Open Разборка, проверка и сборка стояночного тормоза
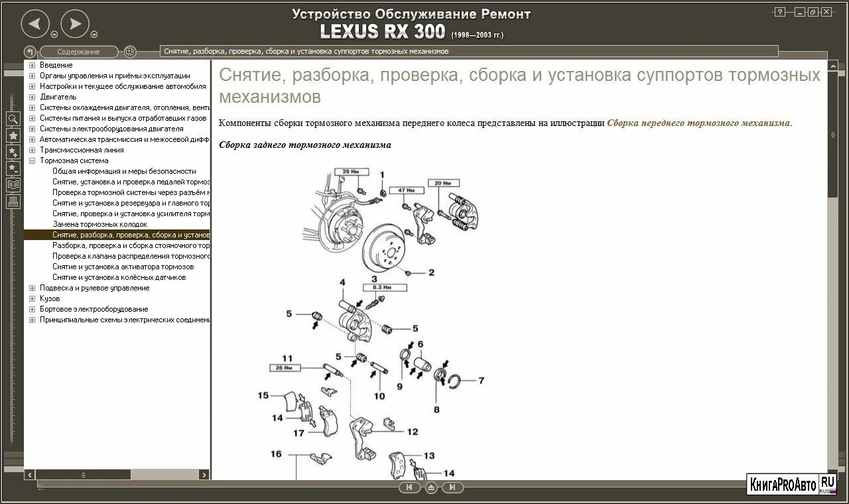The width and height of the screenshot is (849, 504). click(131, 245)
